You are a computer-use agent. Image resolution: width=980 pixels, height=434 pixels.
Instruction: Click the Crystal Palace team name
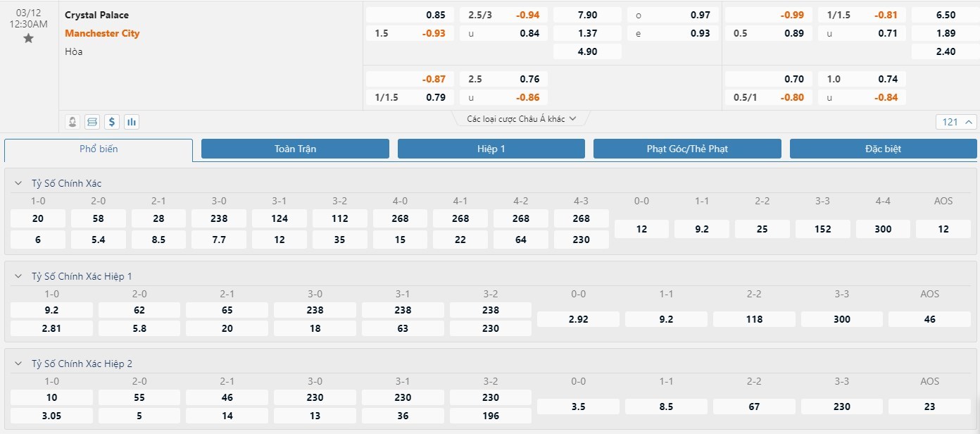[x=96, y=15]
